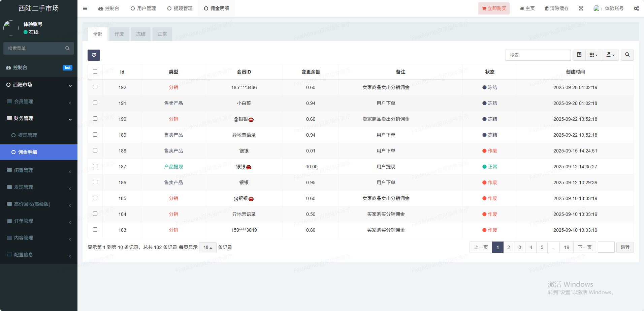The width and height of the screenshot is (644, 311).
Task: Tick the checkbox for row 187
Action: pos(95,166)
